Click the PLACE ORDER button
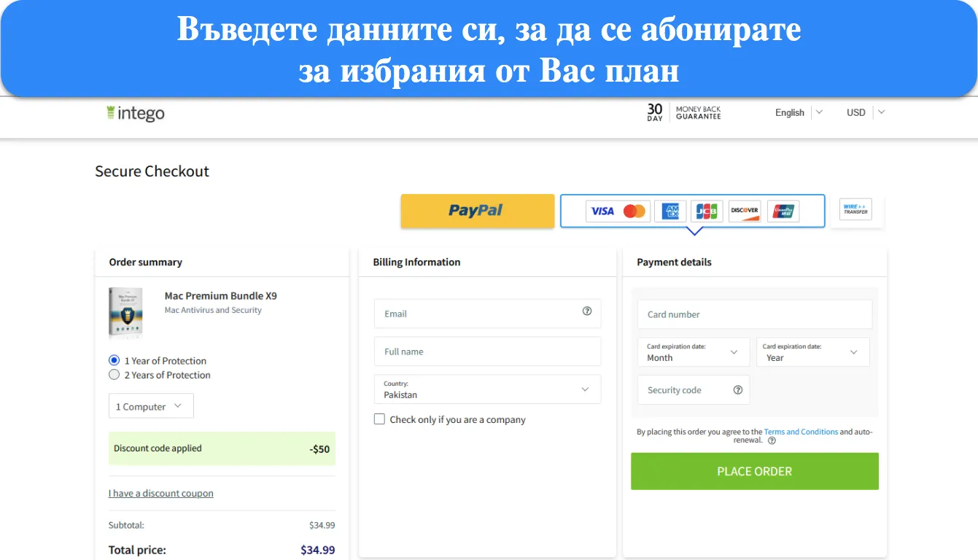Image resolution: width=978 pixels, height=560 pixels. (x=755, y=471)
